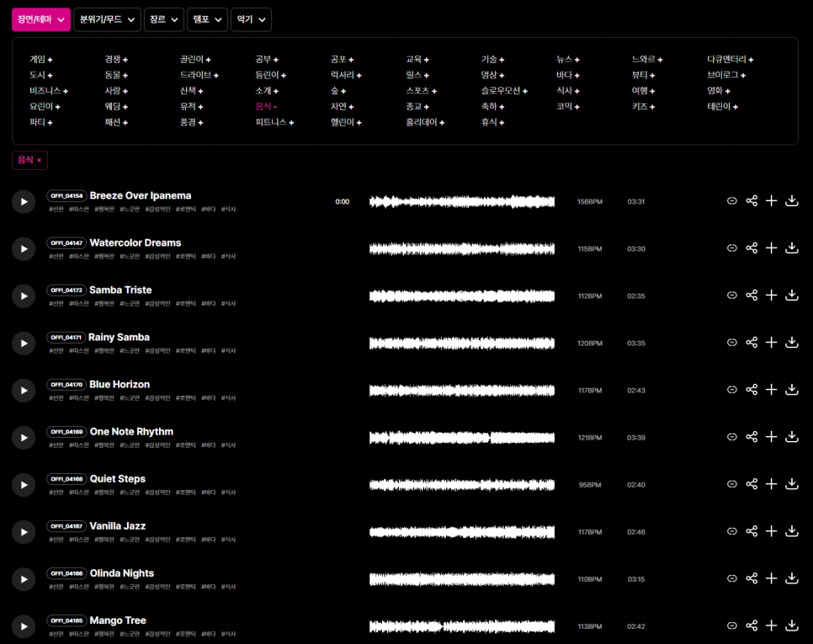
Task: Share the Vanilla Jazz track
Action: pyautogui.click(x=752, y=531)
